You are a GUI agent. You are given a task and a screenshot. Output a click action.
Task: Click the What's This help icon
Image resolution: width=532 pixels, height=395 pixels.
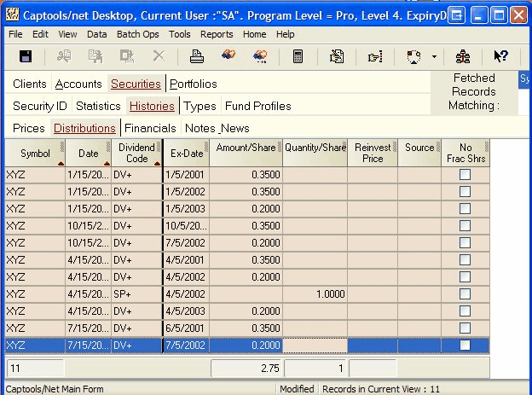coord(501,56)
